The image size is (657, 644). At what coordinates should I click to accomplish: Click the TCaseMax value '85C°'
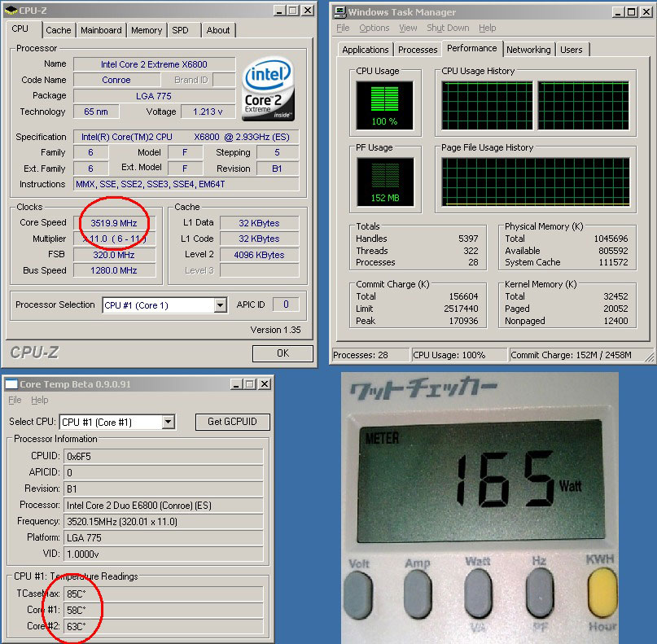click(x=164, y=594)
